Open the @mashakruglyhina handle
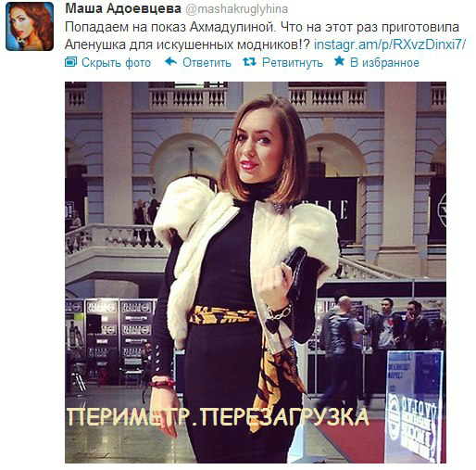Screen dimensions: 476x470 [236, 9]
